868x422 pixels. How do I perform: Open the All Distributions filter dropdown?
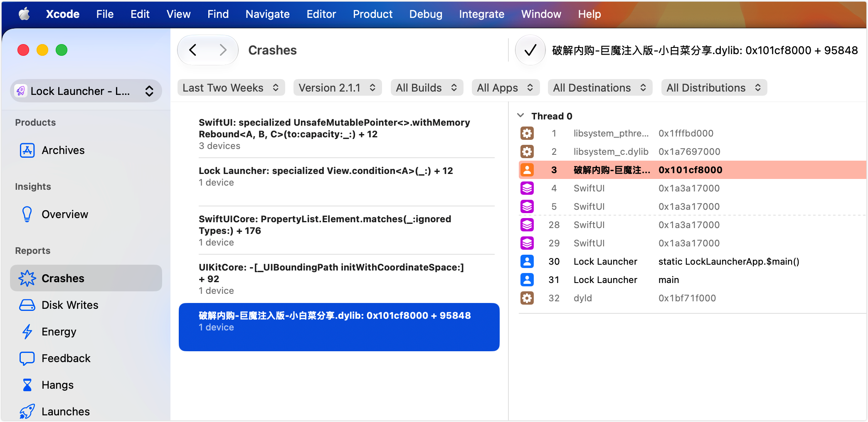pos(714,88)
